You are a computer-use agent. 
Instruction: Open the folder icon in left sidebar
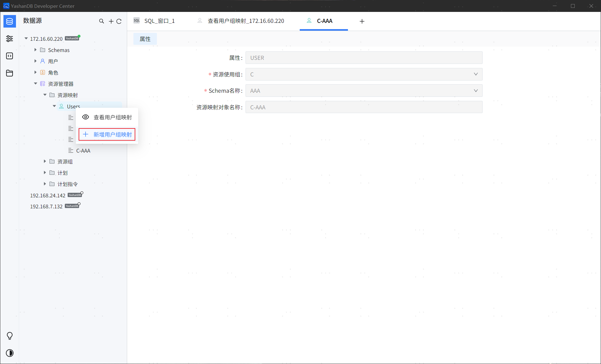(9, 73)
